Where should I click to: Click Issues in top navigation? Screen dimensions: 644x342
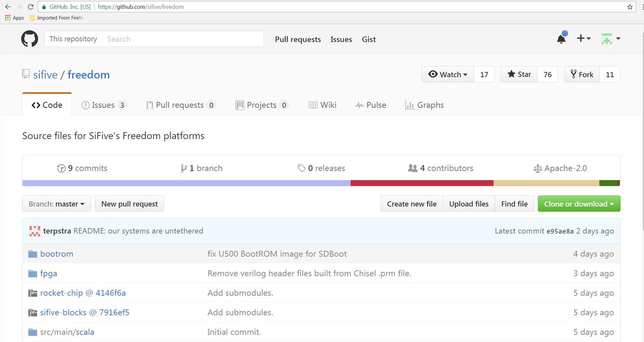tap(341, 39)
